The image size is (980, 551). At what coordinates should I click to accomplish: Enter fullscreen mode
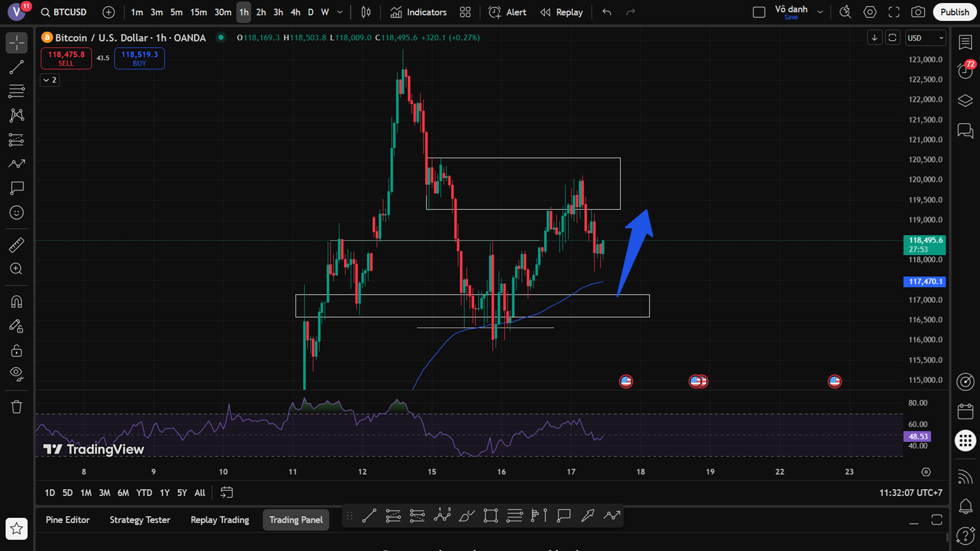click(x=894, y=12)
